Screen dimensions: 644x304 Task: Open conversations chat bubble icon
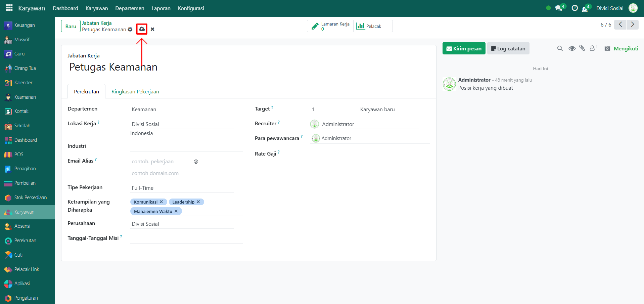pyautogui.click(x=559, y=8)
